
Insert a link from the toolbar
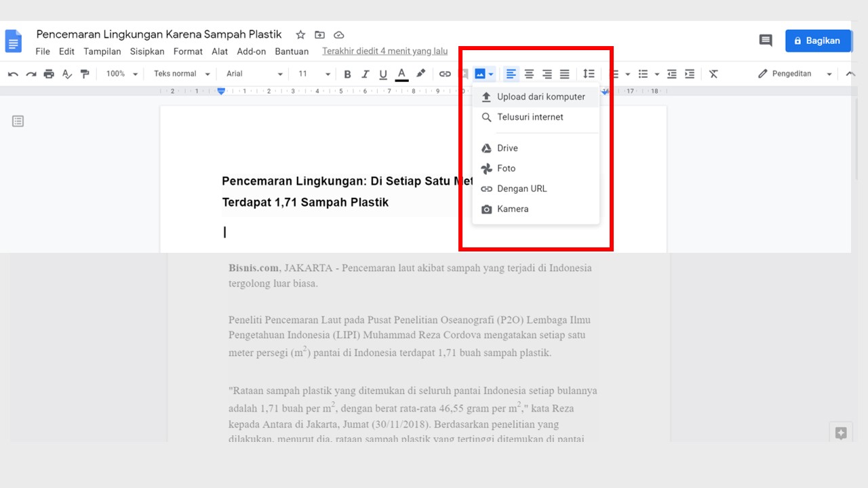[445, 74]
